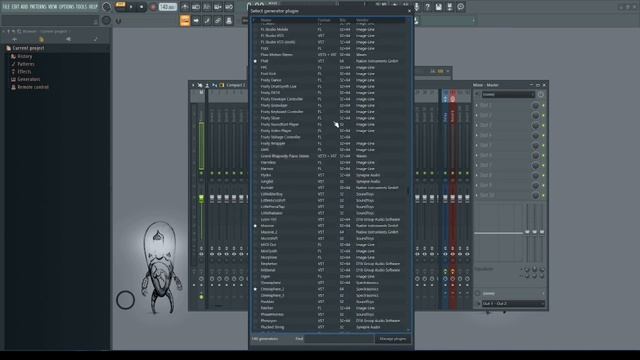This screenshot has height=360, width=640.
Task: Click the speaker icon in Browser header
Action: pyautogui.click(x=68, y=39)
